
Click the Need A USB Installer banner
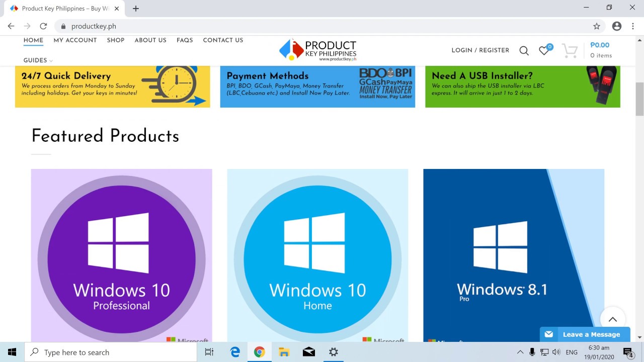point(523,86)
